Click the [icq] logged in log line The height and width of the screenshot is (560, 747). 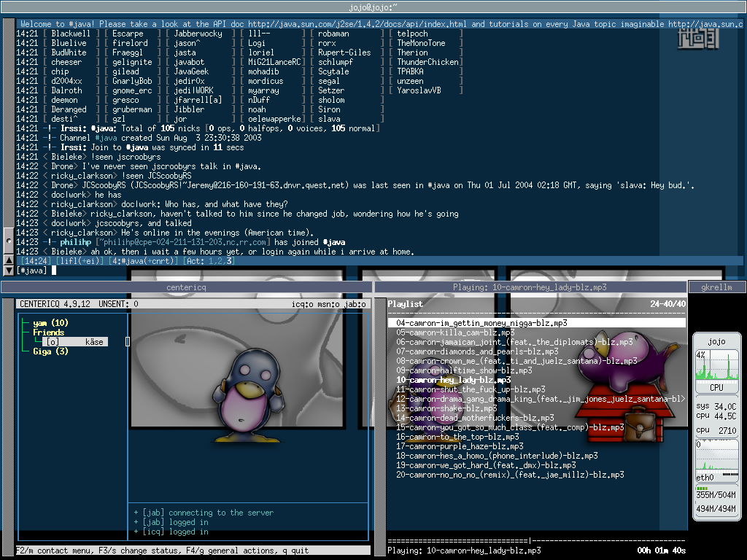pos(171,532)
